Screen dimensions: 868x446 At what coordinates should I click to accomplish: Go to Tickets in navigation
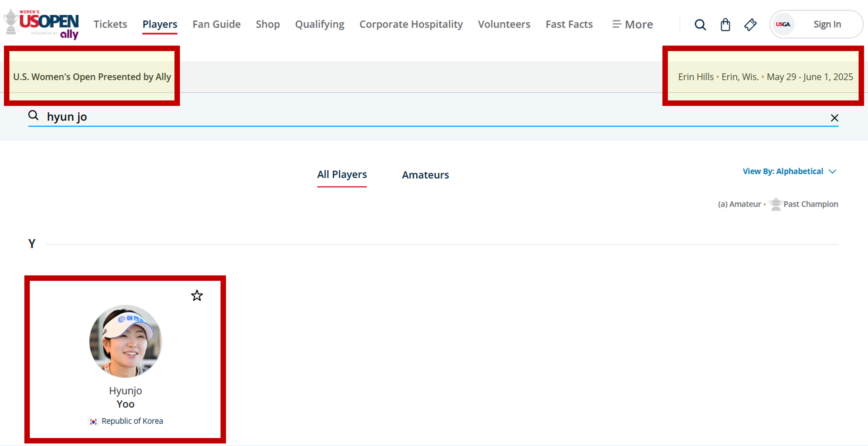point(110,24)
